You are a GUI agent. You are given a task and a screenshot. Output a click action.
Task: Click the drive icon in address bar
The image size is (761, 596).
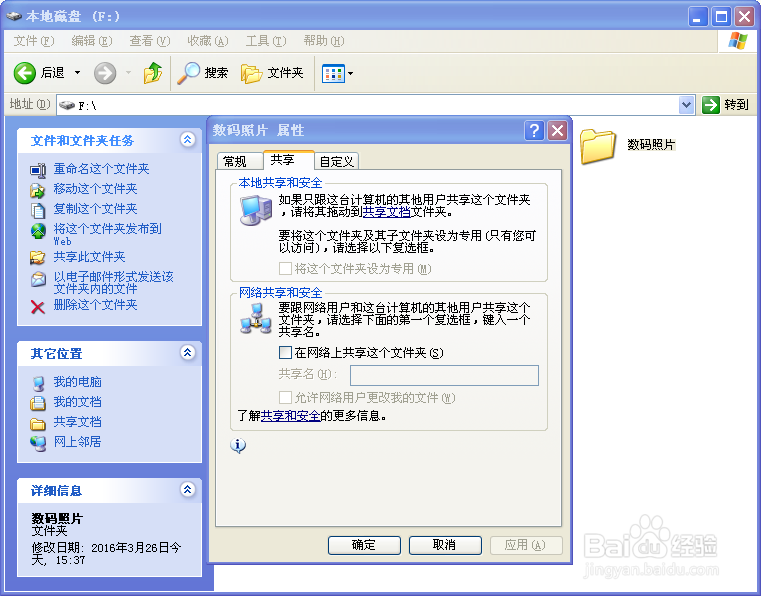point(66,105)
